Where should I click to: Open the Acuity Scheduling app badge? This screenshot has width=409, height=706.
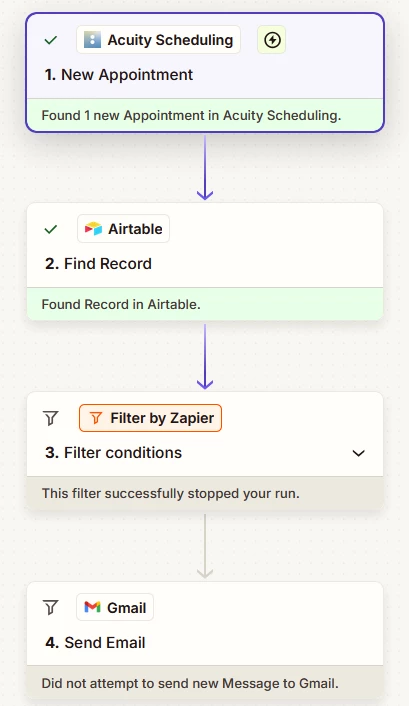[159, 40]
